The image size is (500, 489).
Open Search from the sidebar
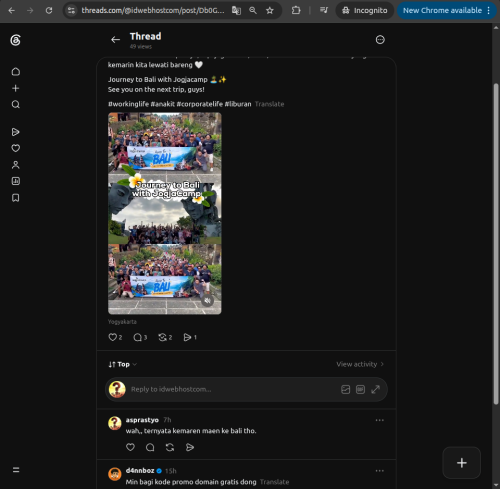click(x=16, y=105)
